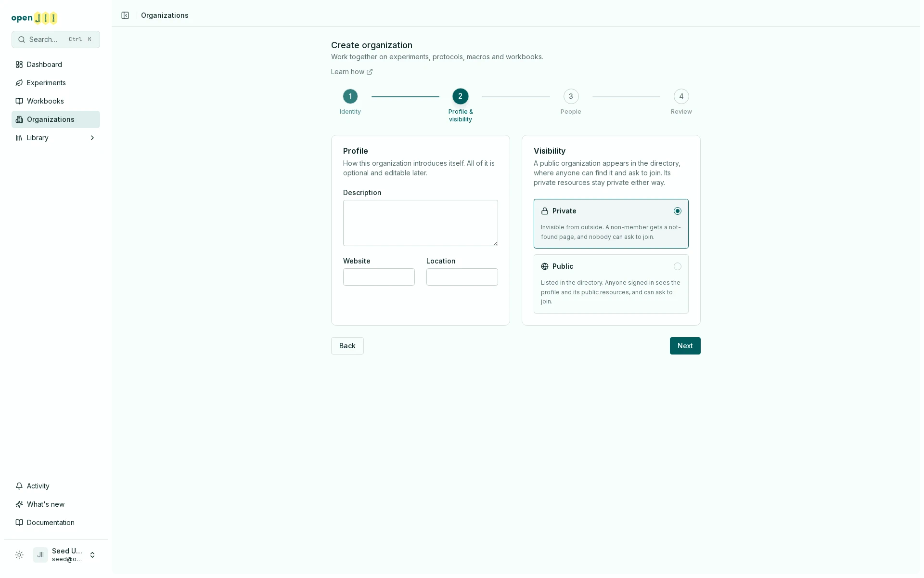Image resolution: width=924 pixels, height=578 pixels.
Task: Jump to step 3 People
Action: click(571, 96)
